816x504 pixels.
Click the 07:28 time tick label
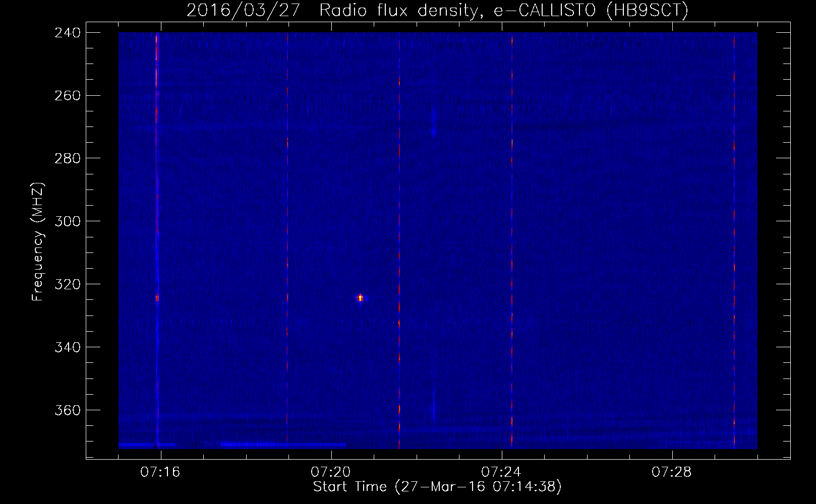click(672, 472)
